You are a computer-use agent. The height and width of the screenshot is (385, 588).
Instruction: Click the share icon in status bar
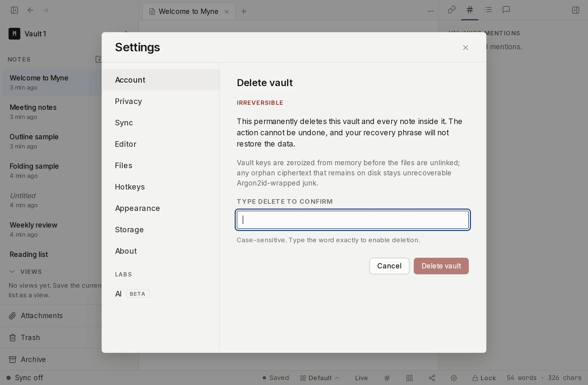pos(432,378)
